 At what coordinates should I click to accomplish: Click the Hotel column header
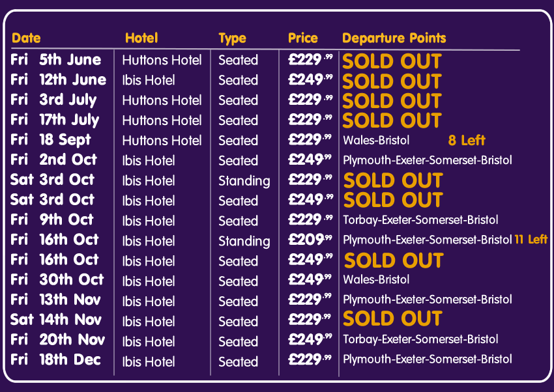tap(141, 38)
